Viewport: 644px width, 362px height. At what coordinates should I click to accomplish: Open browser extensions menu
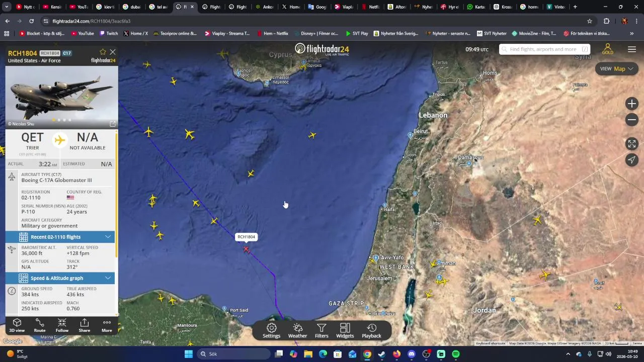click(x=606, y=21)
